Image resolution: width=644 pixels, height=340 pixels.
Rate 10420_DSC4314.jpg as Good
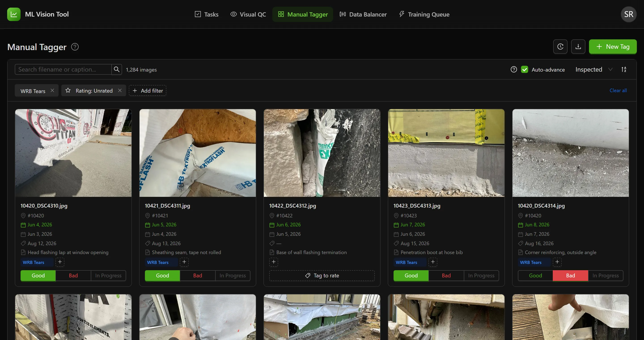pos(535,276)
